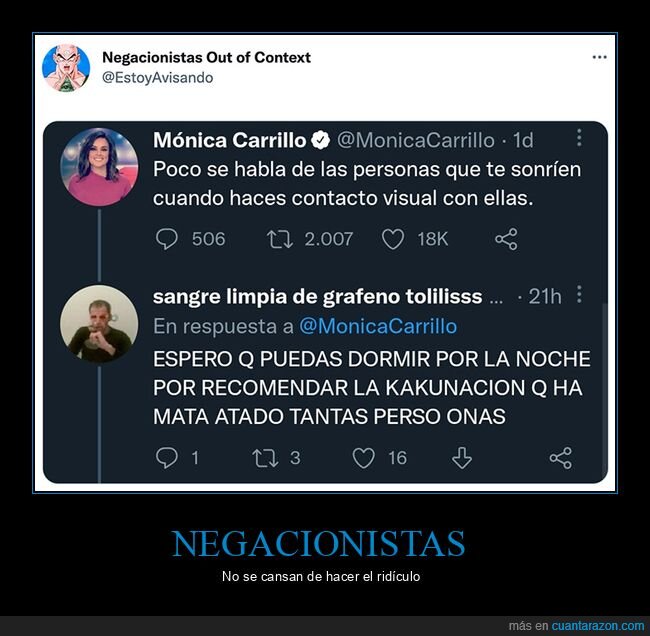Open vertical dots menu on Mónica Carrillo's tweet
The height and width of the screenshot is (636, 650).
pyautogui.click(x=579, y=138)
